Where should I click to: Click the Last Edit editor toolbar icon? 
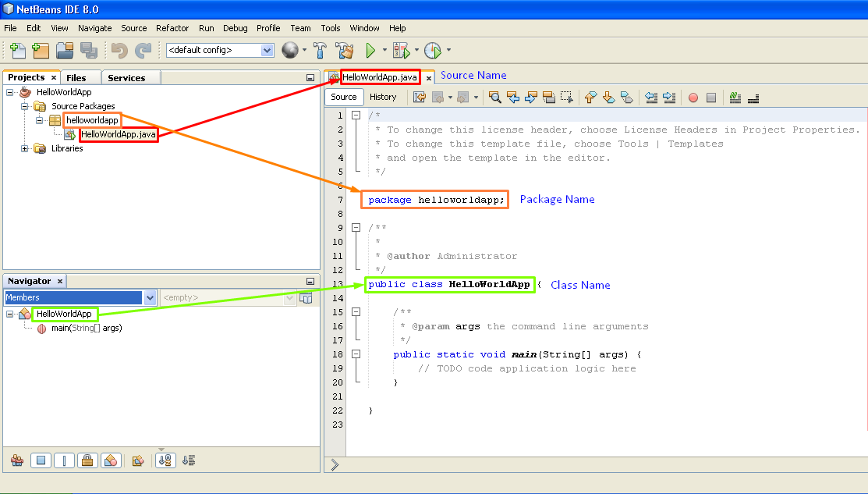coord(420,98)
